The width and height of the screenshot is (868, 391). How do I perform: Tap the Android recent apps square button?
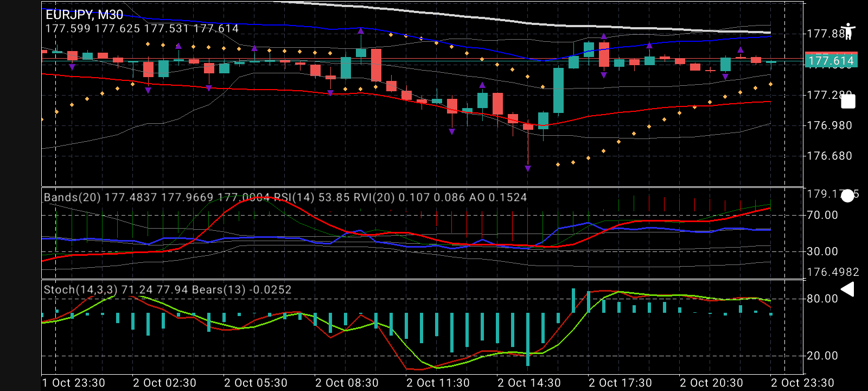click(x=848, y=101)
